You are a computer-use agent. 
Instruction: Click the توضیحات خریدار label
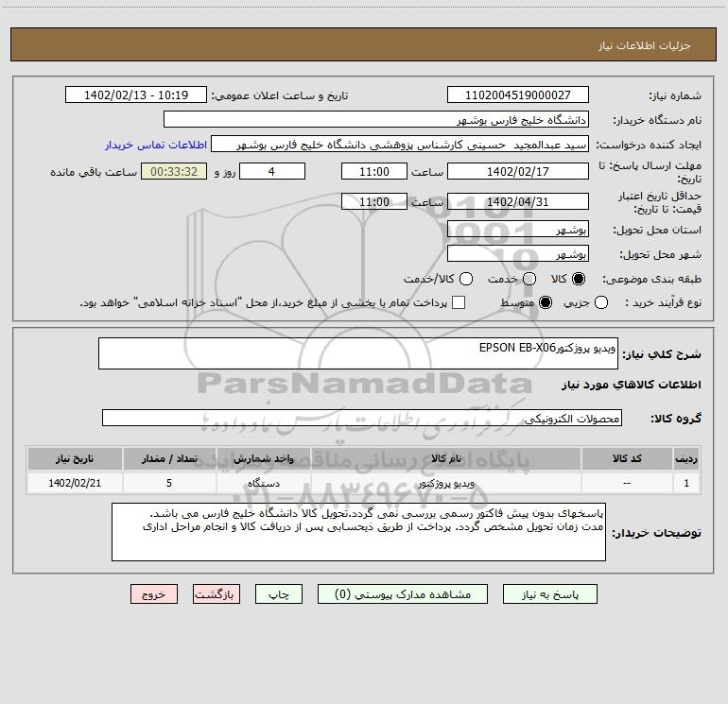(x=656, y=533)
